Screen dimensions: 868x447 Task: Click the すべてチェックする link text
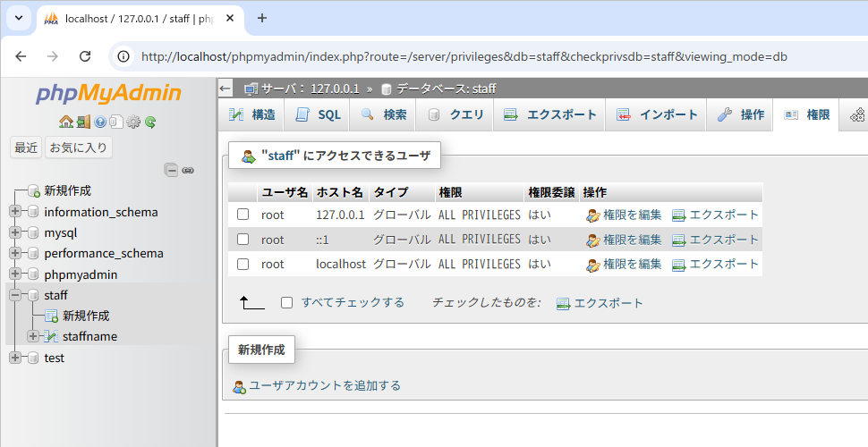click(x=353, y=302)
